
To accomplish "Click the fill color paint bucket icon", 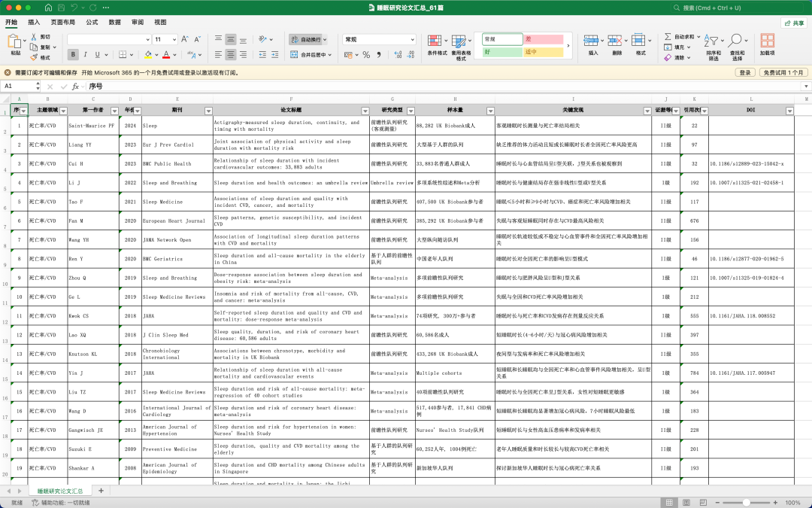I will click(x=149, y=54).
